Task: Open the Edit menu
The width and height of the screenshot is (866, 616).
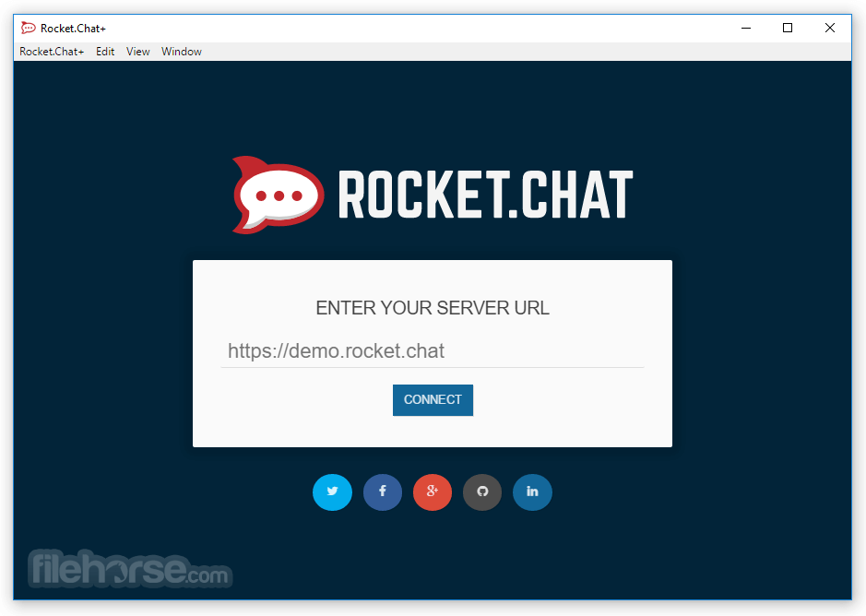Action: pyautogui.click(x=105, y=52)
